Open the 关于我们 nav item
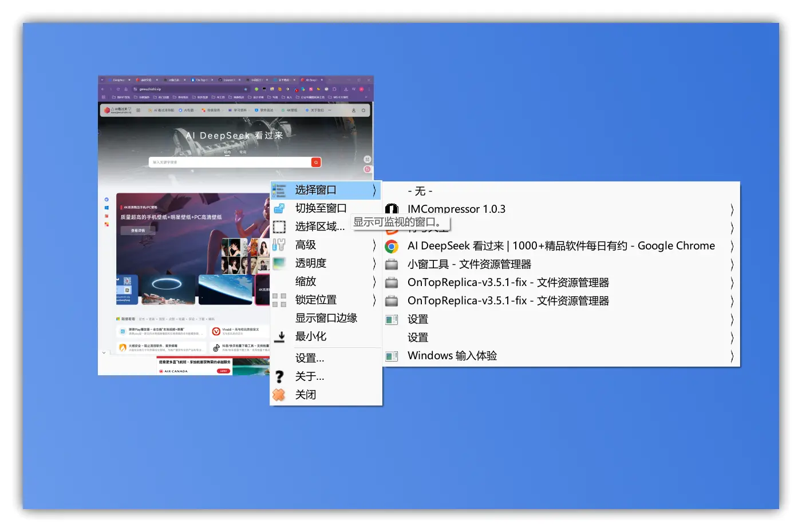 [315, 110]
